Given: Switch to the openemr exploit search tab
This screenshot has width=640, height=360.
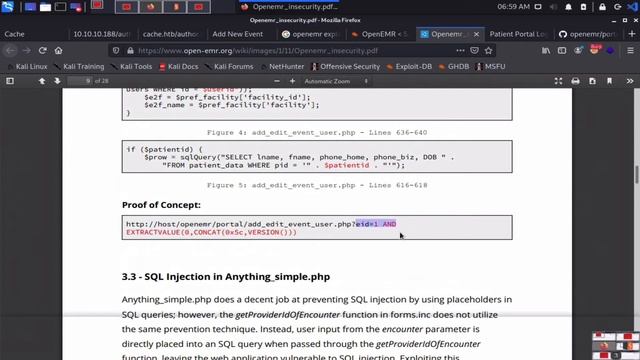Looking at the screenshot, I should [310, 34].
